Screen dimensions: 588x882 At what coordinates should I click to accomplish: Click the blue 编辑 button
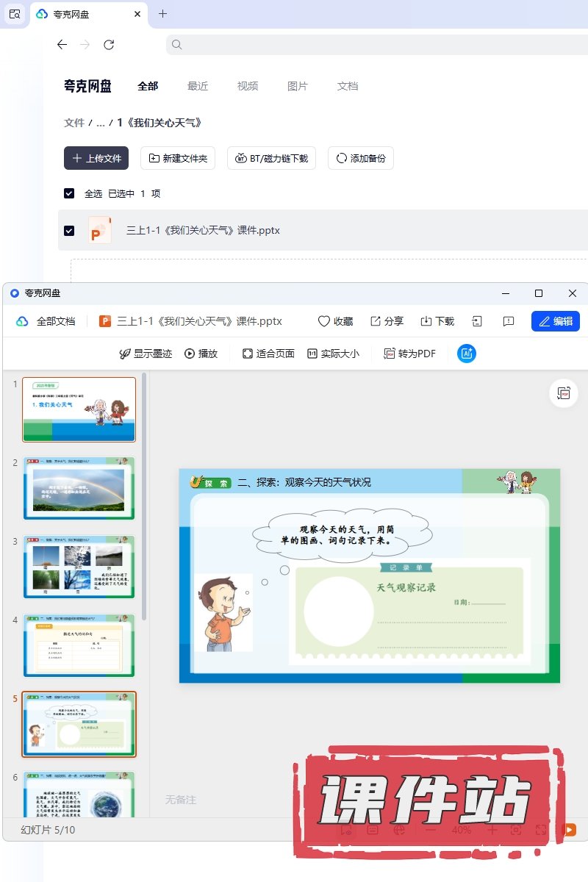555,321
